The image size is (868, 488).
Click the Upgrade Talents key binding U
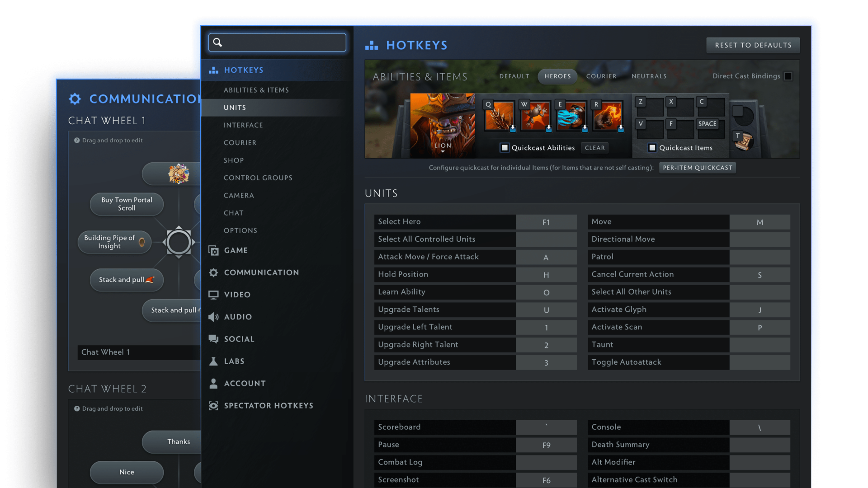click(546, 310)
